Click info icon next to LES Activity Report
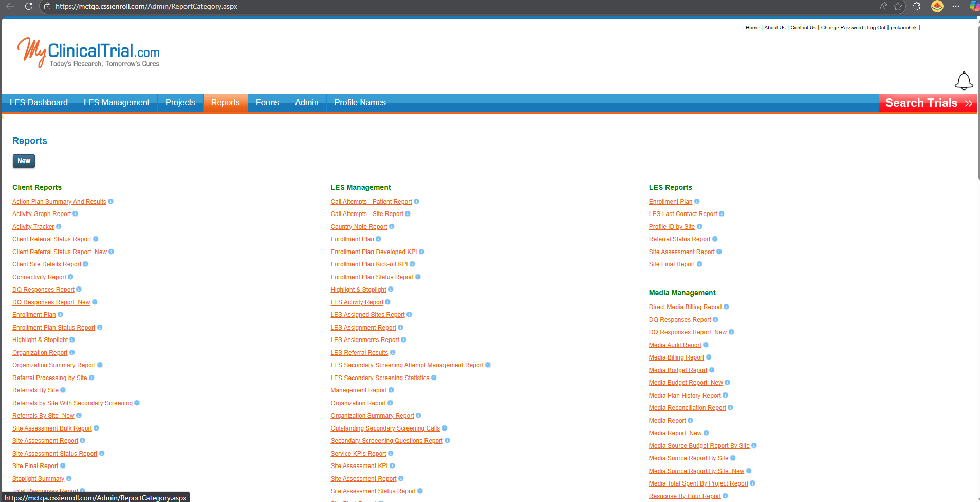Screen dimensions: 980x502 coord(387,302)
